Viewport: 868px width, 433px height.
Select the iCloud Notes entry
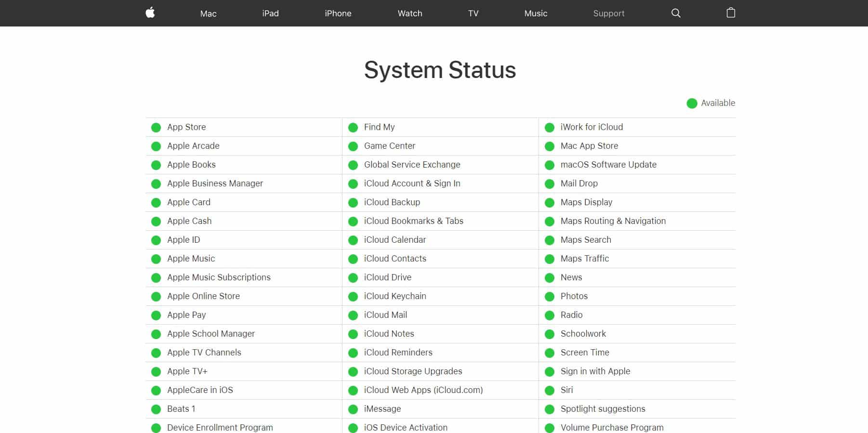pyautogui.click(x=389, y=334)
